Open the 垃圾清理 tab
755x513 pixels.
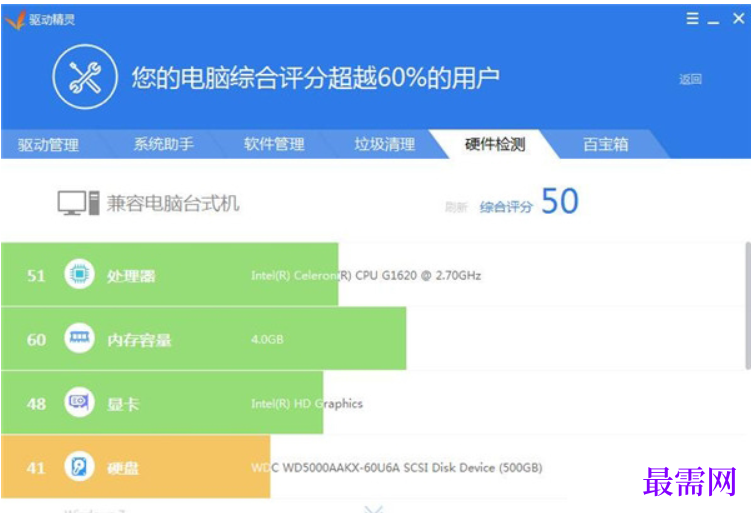(385, 144)
